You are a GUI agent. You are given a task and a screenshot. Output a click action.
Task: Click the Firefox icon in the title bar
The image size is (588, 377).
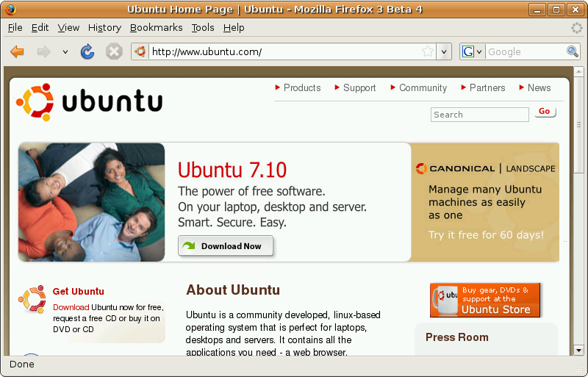(x=11, y=9)
